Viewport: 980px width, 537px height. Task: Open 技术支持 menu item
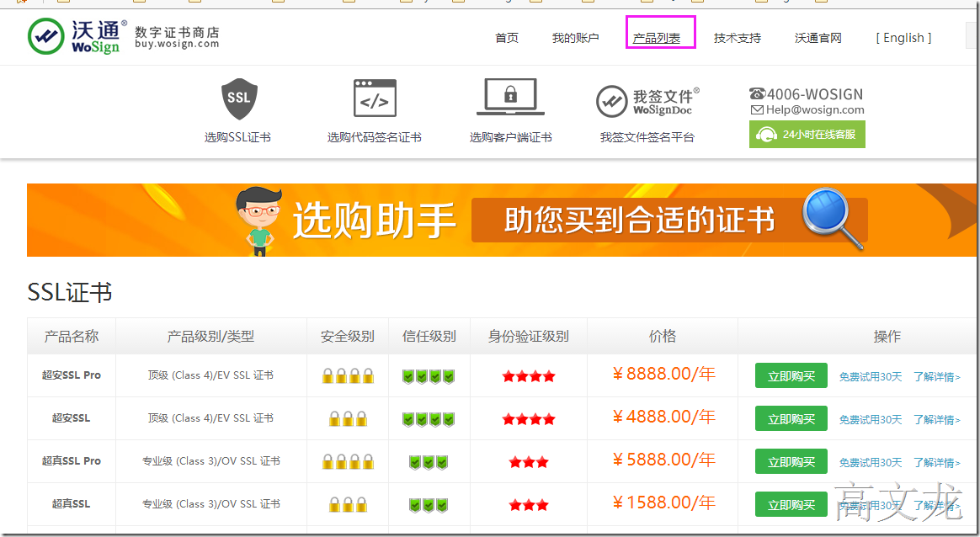pyautogui.click(x=738, y=38)
